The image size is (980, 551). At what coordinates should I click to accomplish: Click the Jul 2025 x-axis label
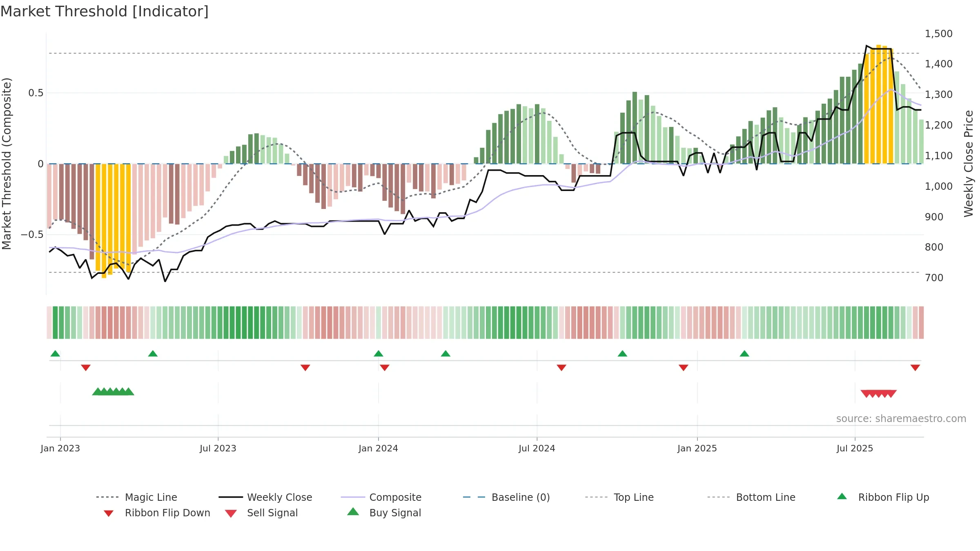(855, 448)
